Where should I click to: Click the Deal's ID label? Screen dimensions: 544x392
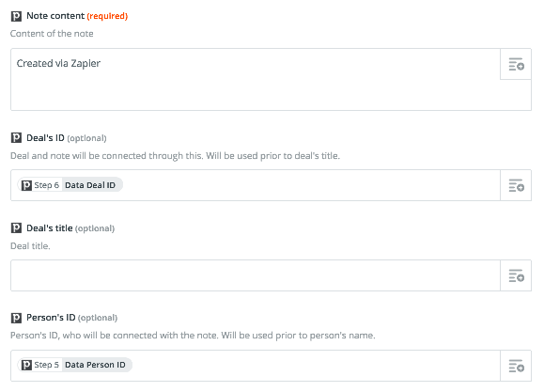[45, 138]
